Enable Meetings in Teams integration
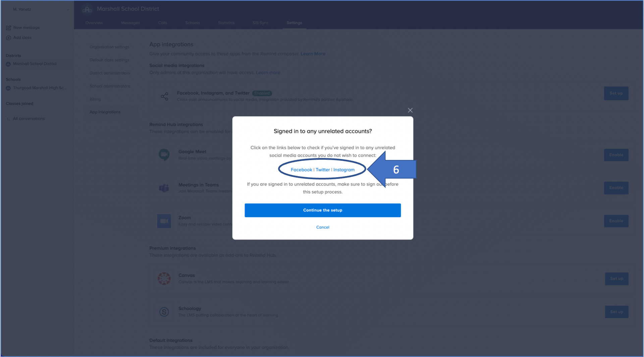This screenshot has width=644, height=357. click(x=616, y=188)
